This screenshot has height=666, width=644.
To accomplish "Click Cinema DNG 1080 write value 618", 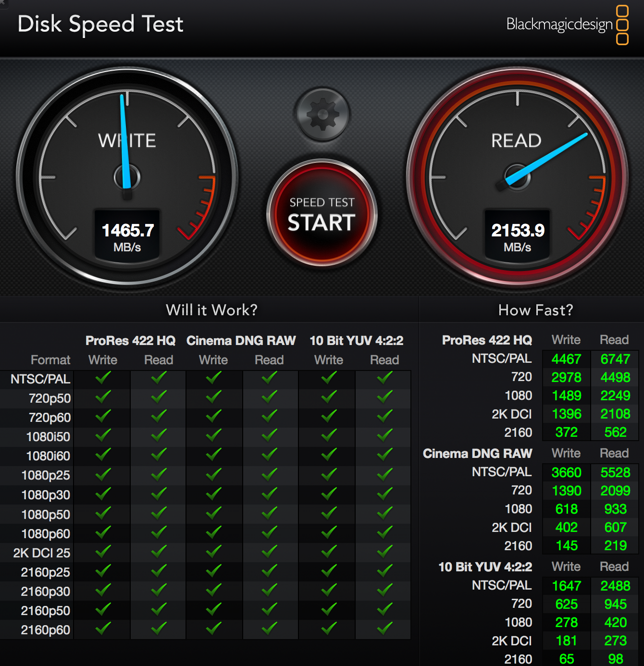I will [x=566, y=509].
